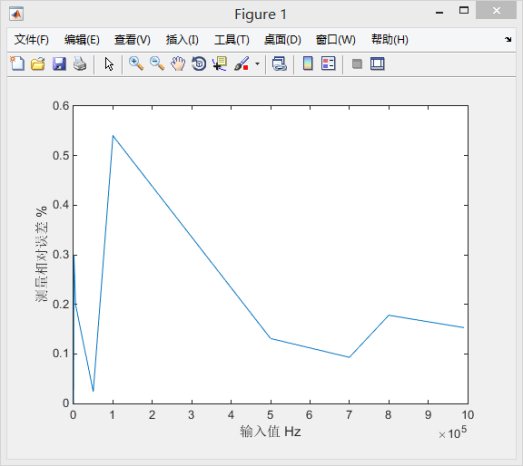Hide plot tools using gray square icon
523x466 pixels.
[357, 64]
